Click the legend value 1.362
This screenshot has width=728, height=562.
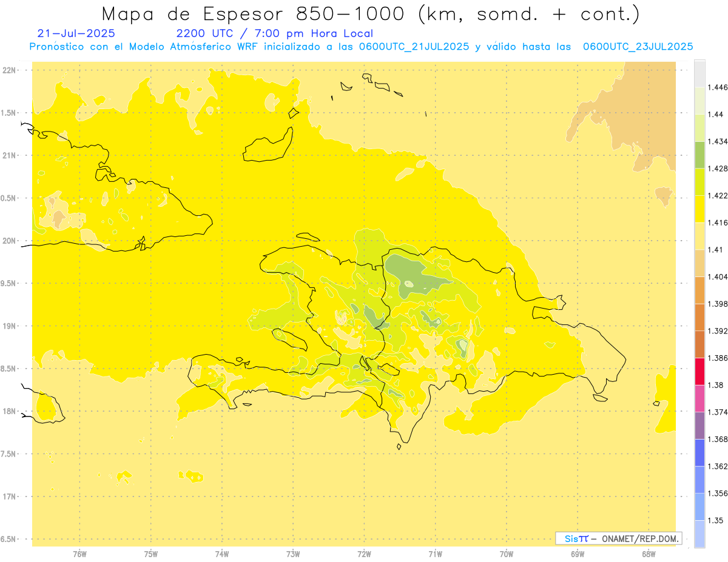[718, 466]
